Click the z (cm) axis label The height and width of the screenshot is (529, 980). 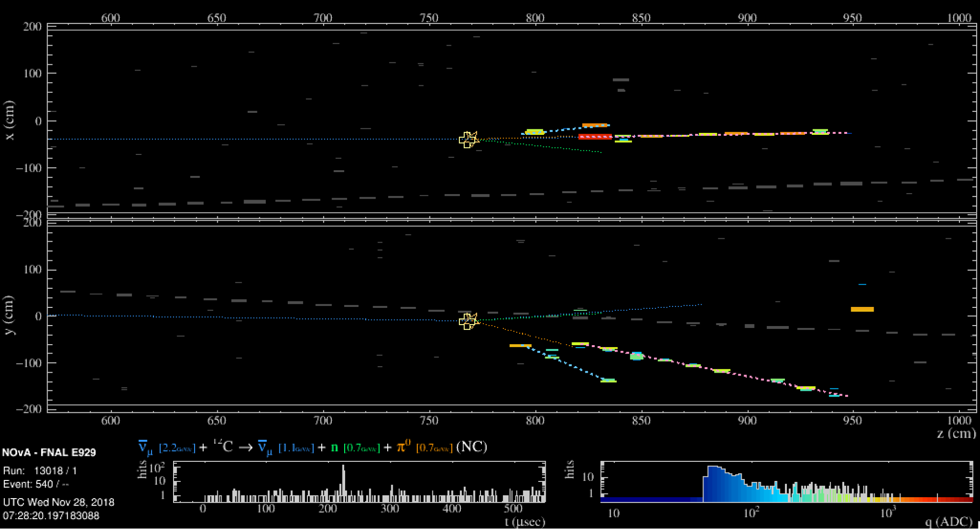pos(955,433)
